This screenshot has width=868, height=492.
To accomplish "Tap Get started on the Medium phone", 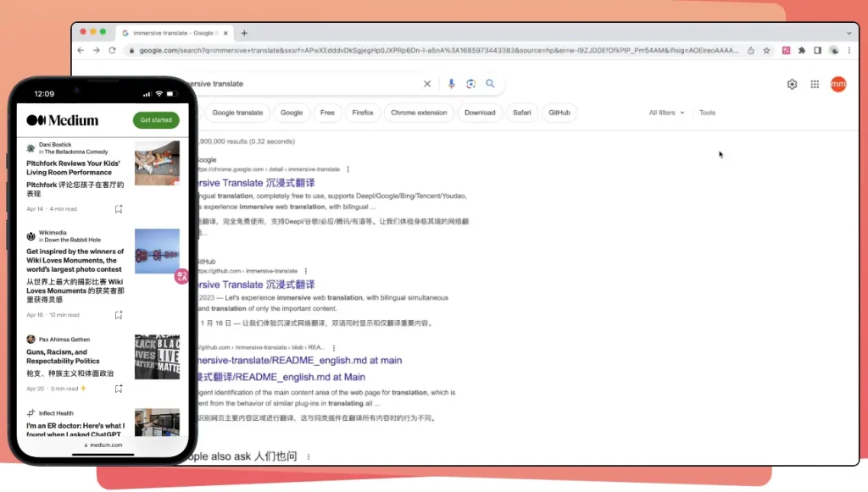I will pos(156,120).
